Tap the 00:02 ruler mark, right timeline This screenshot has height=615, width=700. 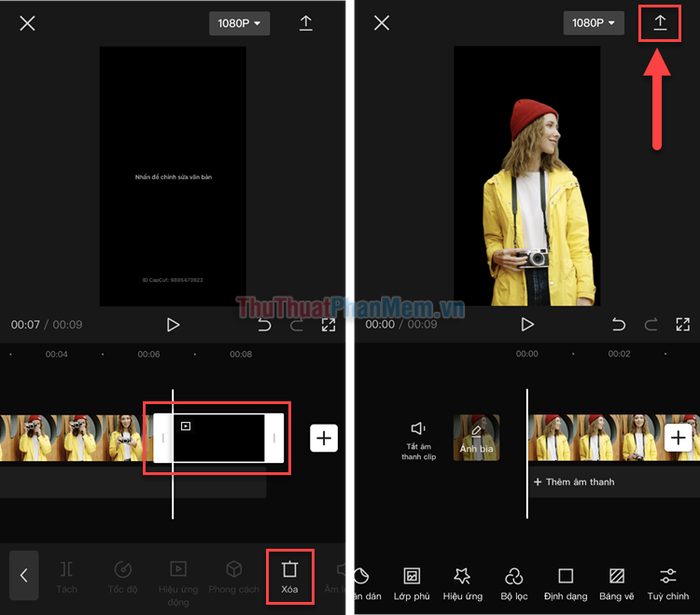tap(619, 354)
